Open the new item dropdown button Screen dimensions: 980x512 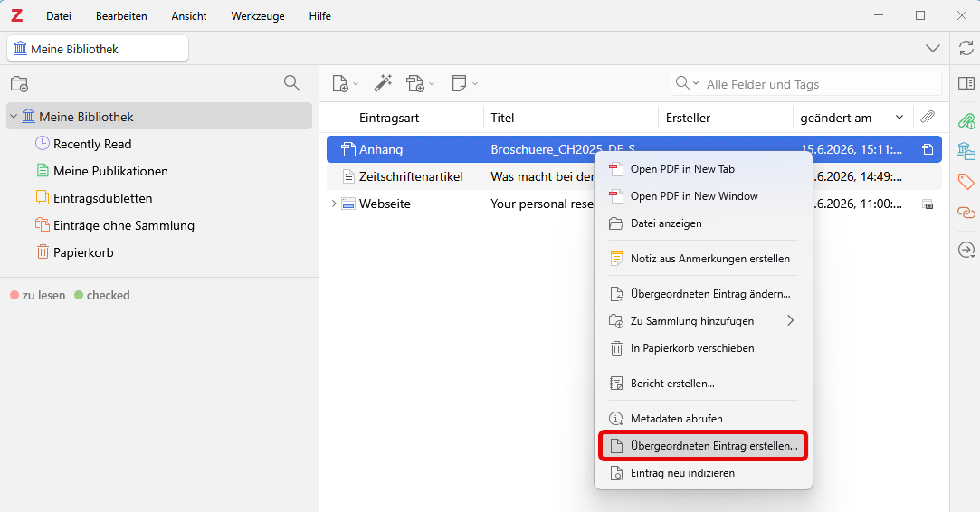tap(345, 83)
